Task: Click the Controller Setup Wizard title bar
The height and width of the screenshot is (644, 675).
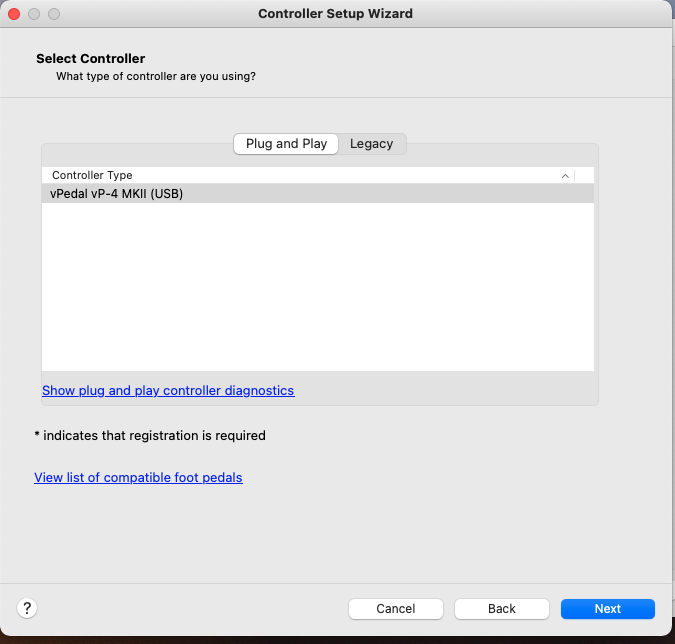Action: 335,14
